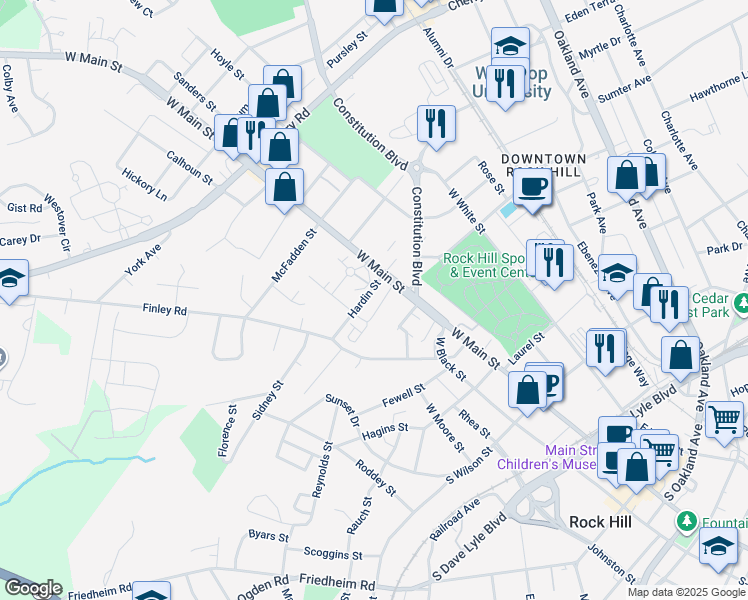Click the Hickory Ln street label
748x600 pixels.
(x=144, y=184)
